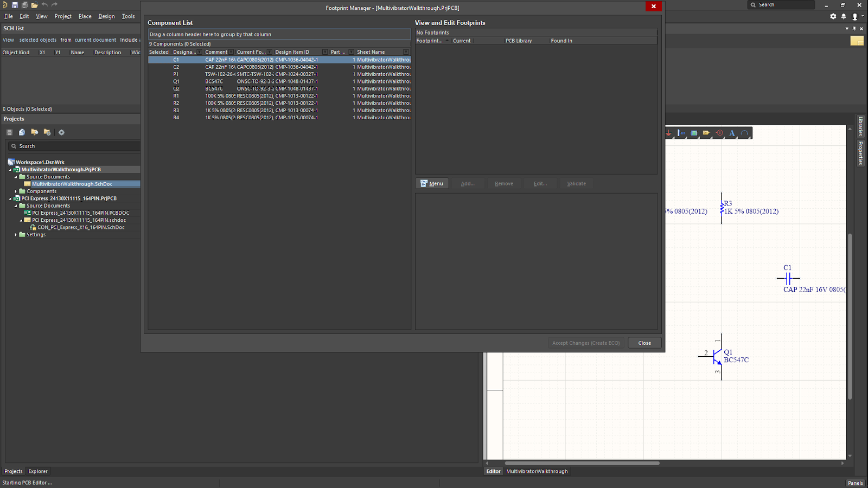Click the schematic vertical scrollbar

(850, 317)
